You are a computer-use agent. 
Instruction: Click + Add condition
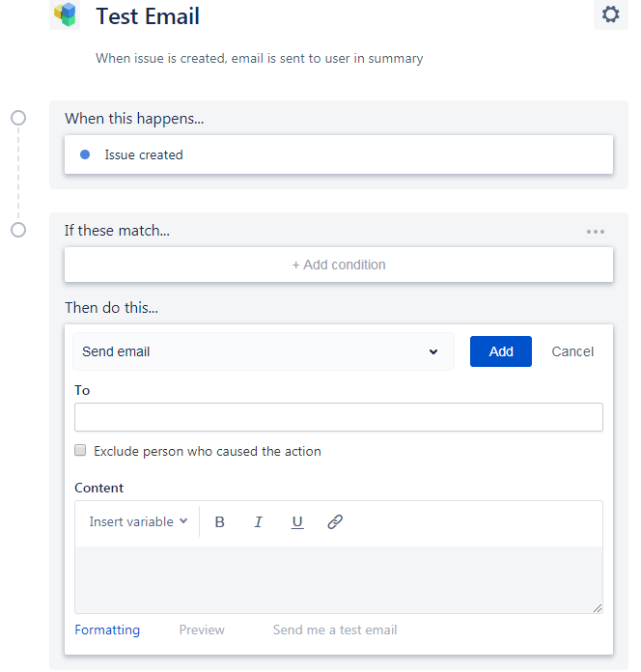(x=339, y=265)
